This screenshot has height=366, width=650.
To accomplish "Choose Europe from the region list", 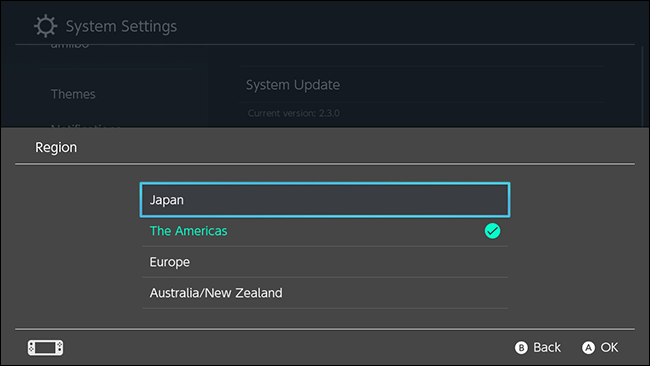I will tap(325, 262).
